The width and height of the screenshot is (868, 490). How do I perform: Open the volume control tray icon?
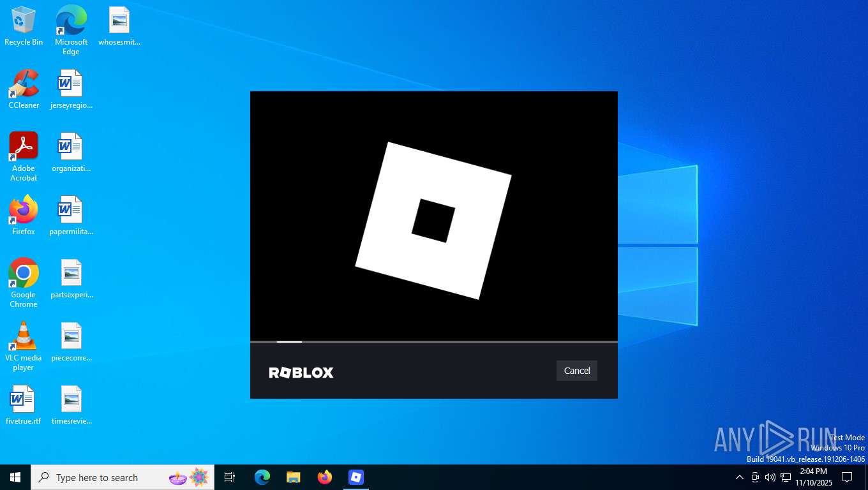[770, 477]
